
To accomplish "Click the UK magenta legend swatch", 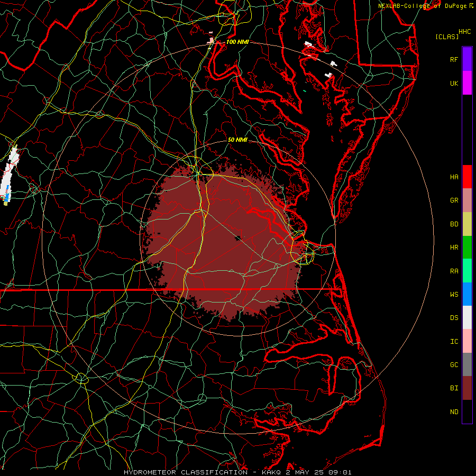I will (x=467, y=83).
